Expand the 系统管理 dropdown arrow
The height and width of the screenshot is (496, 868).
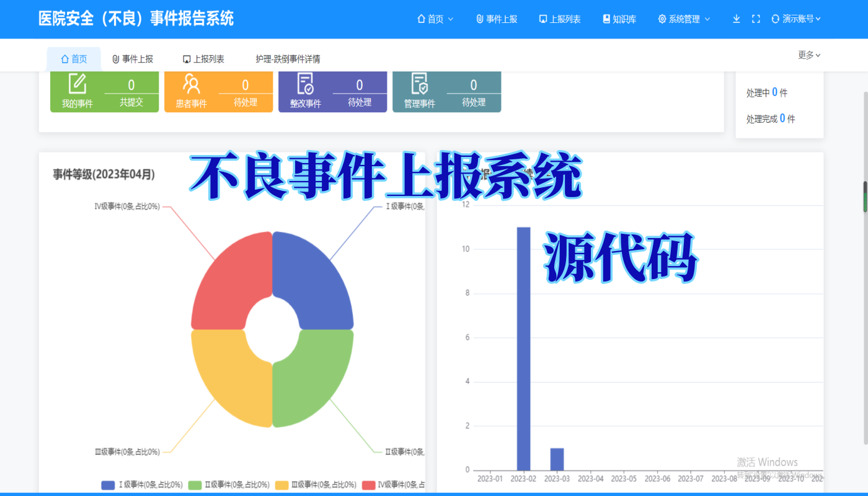point(707,19)
